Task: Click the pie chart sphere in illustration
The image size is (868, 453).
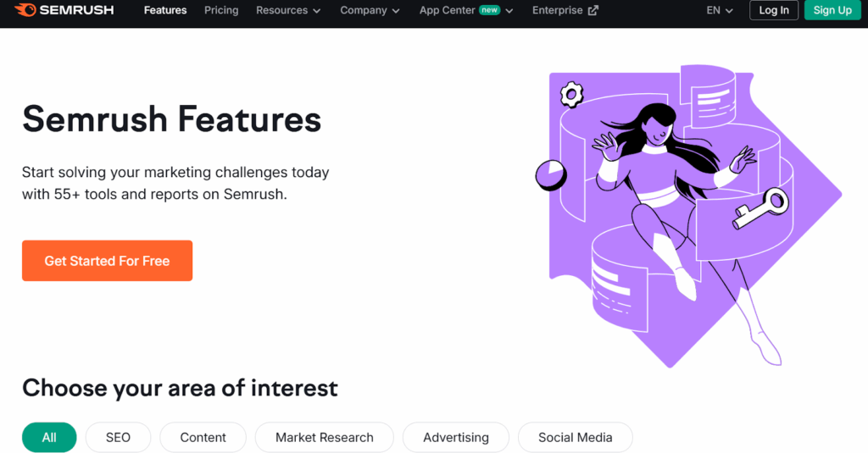Action: pyautogui.click(x=551, y=174)
